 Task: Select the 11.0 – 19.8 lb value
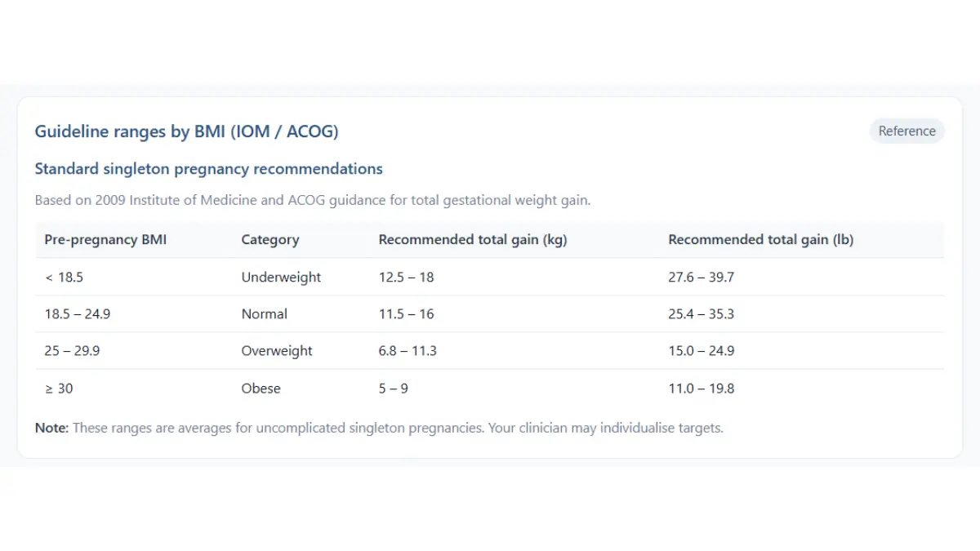click(702, 389)
